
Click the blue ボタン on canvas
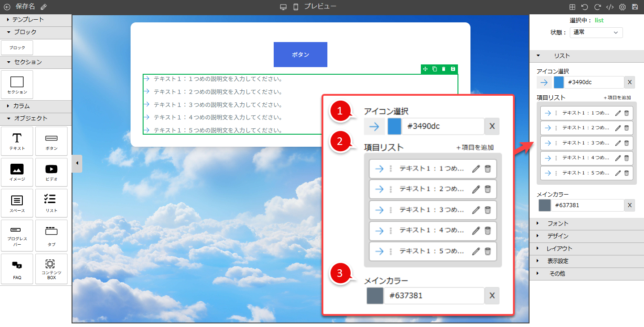click(301, 55)
